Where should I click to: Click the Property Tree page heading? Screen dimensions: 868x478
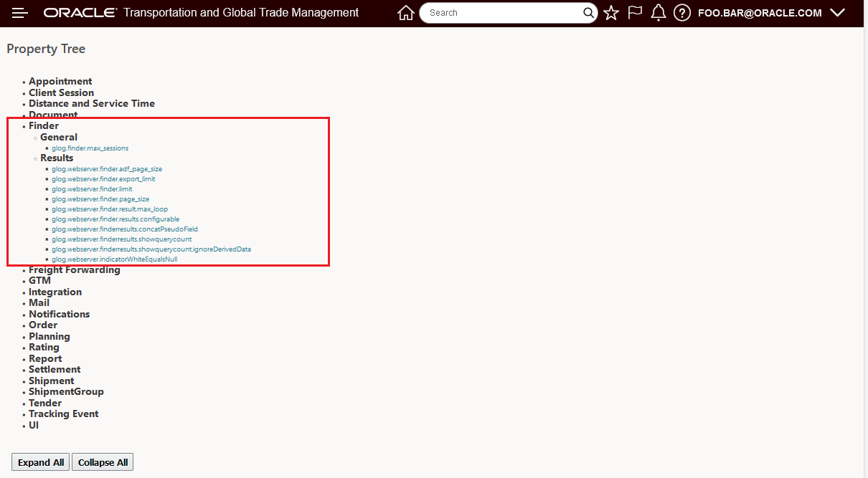click(x=46, y=49)
